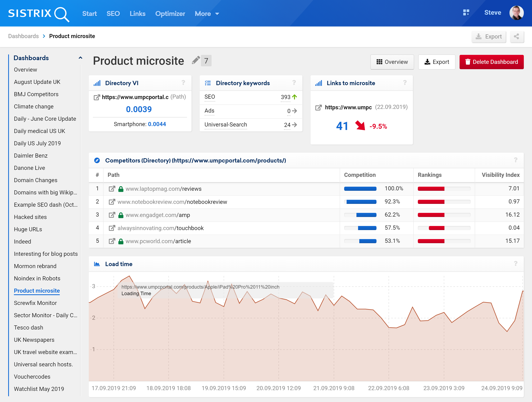Click Universal-Search keyword row label
The width and height of the screenshot is (532, 402).
(226, 125)
